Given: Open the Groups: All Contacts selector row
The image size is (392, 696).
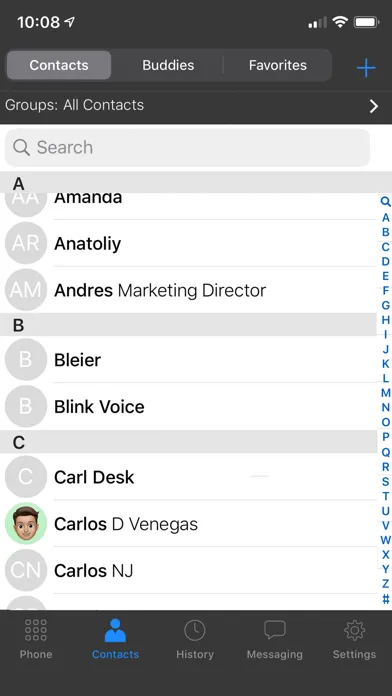Looking at the screenshot, I should [x=196, y=106].
